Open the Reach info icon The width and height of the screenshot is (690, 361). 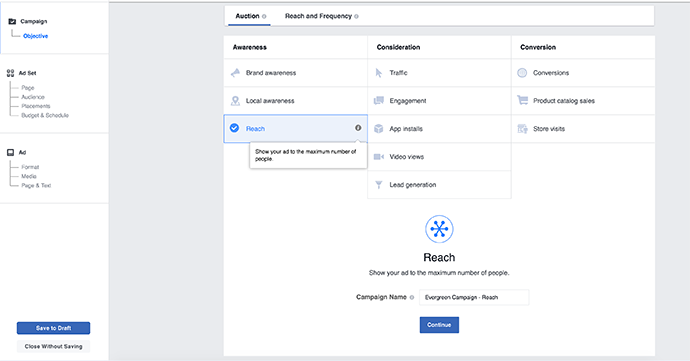click(x=358, y=128)
